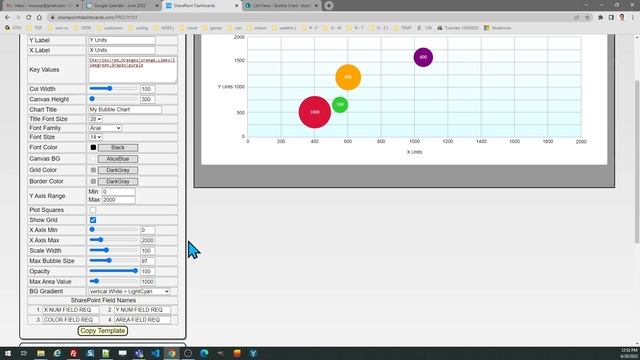Click the Scale Width slider
This screenshot has height=360, width=640.
pos(113,250)
